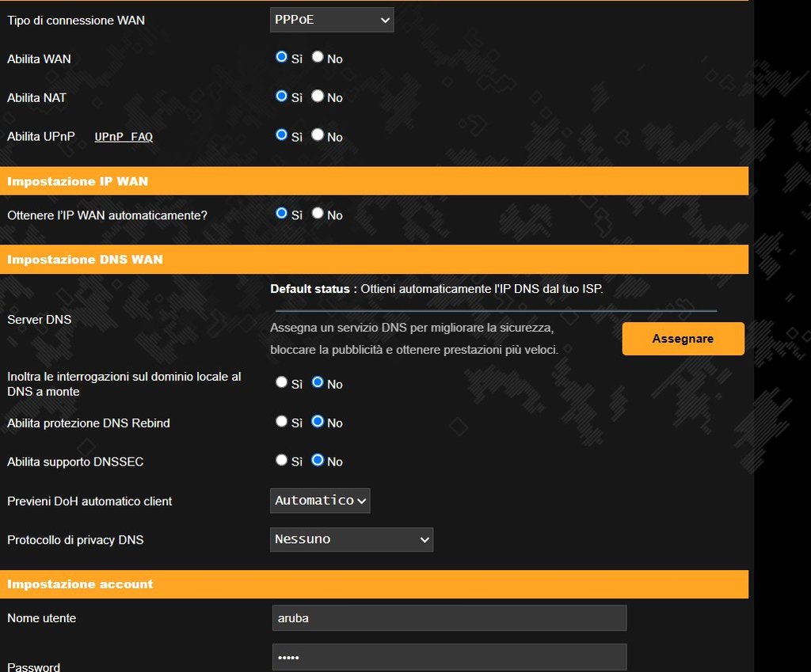This screenshot has width=811, height=672.
Task: Select No for Abilita WAN
Action: tap(318, 57)
